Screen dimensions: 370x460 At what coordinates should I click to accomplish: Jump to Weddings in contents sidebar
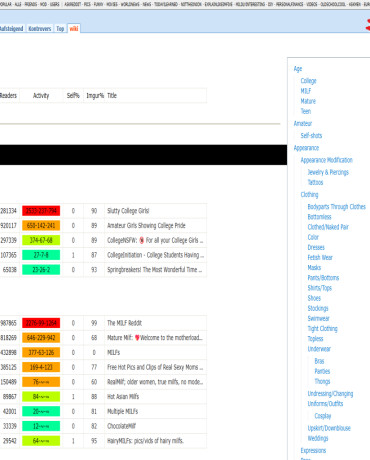click(x=318, y=438)
